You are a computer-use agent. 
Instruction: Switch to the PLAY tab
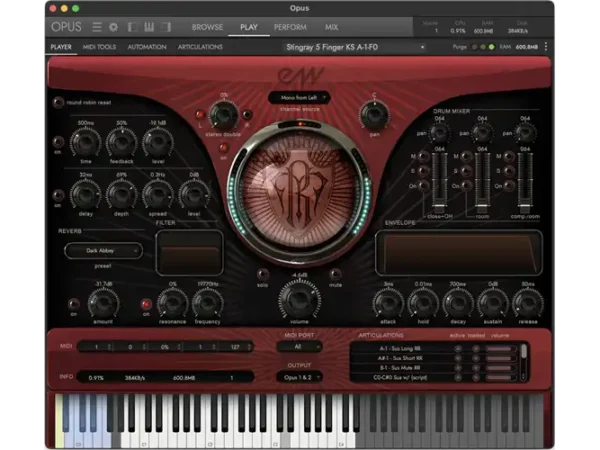tap(249, 27)
